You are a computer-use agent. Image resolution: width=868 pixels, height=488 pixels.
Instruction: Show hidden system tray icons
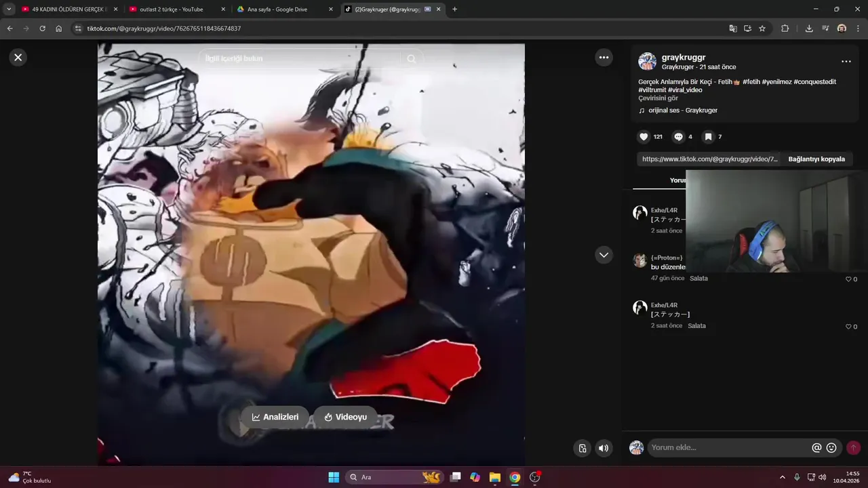pyautogui.click(x=782, y=477)
